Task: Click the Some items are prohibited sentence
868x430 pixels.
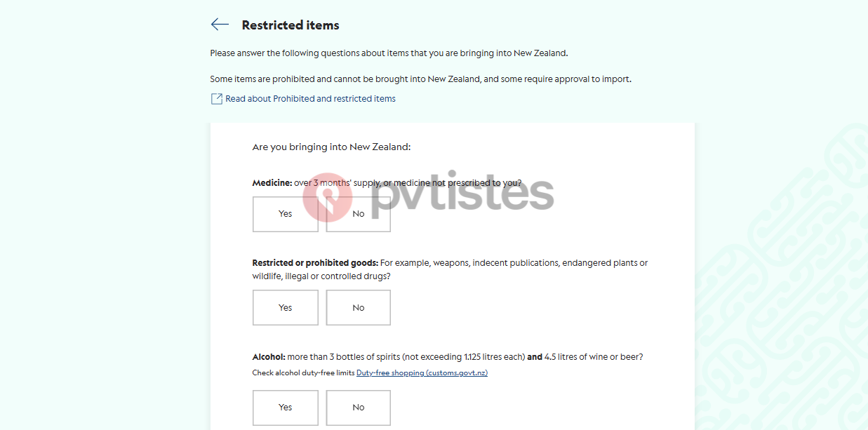Action: [x=421, y=79]
